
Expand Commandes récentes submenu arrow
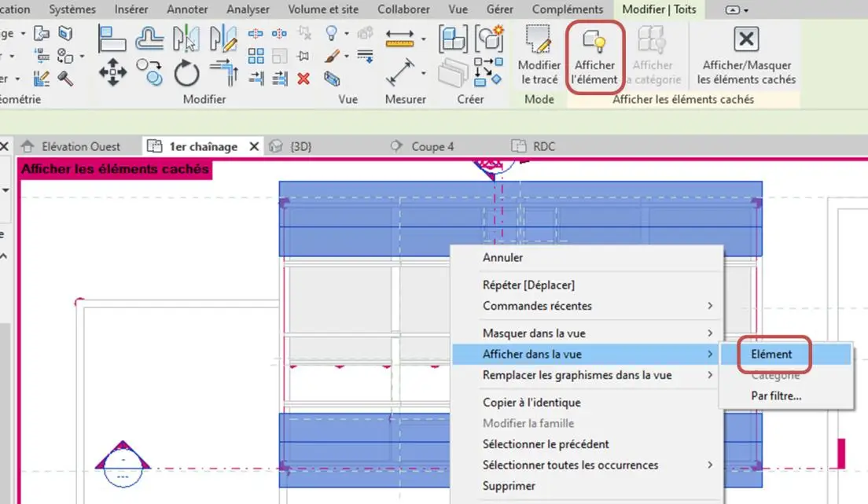(x=710, y=306)
